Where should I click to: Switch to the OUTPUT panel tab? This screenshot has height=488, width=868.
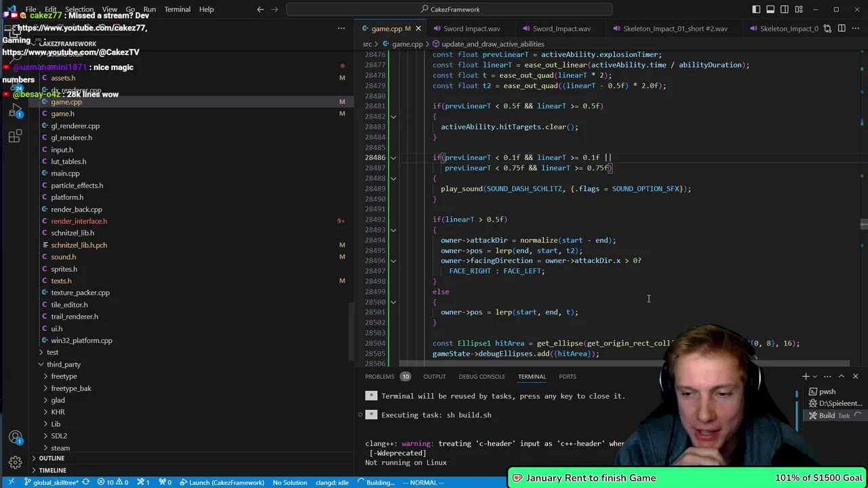435,377
